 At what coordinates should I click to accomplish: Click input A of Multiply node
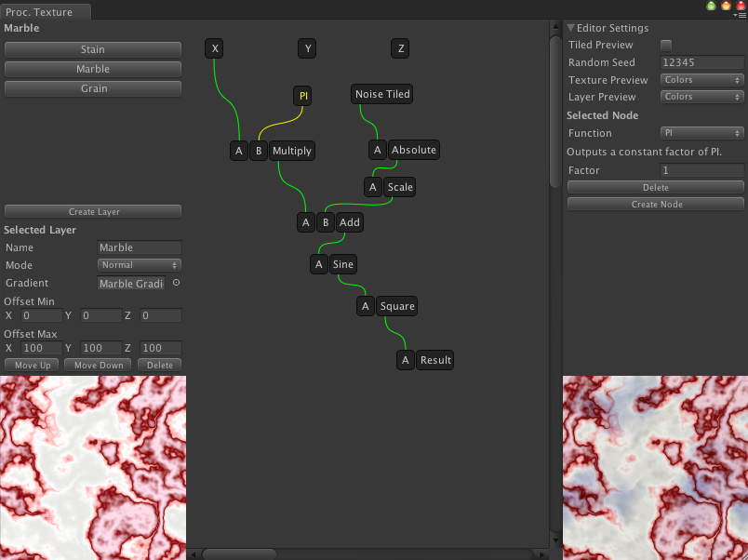pyautogui.click(x=239, y=151)
